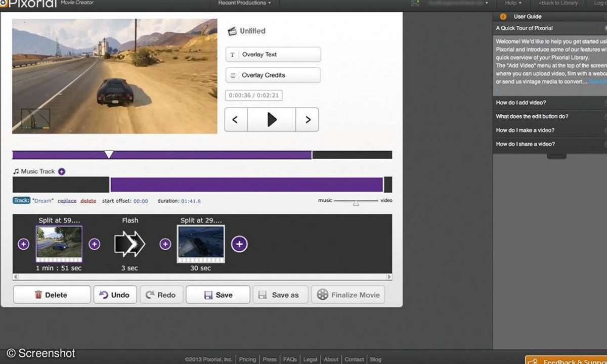Click the play button in the preview controls
The height and width of the screenshot is (364, 607).
271,120
